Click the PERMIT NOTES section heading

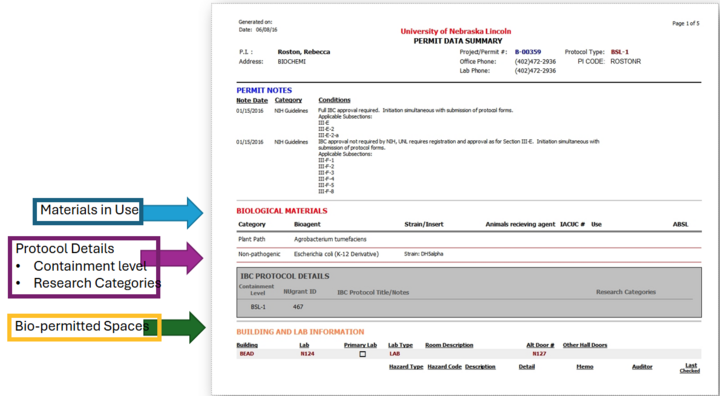[x=264, y=91]
